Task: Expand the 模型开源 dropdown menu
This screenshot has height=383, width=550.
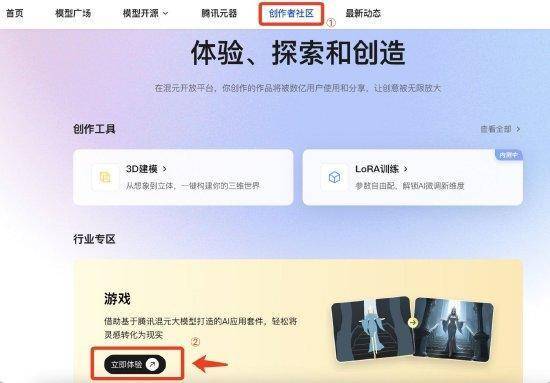Action: click(x=145, y=13)
